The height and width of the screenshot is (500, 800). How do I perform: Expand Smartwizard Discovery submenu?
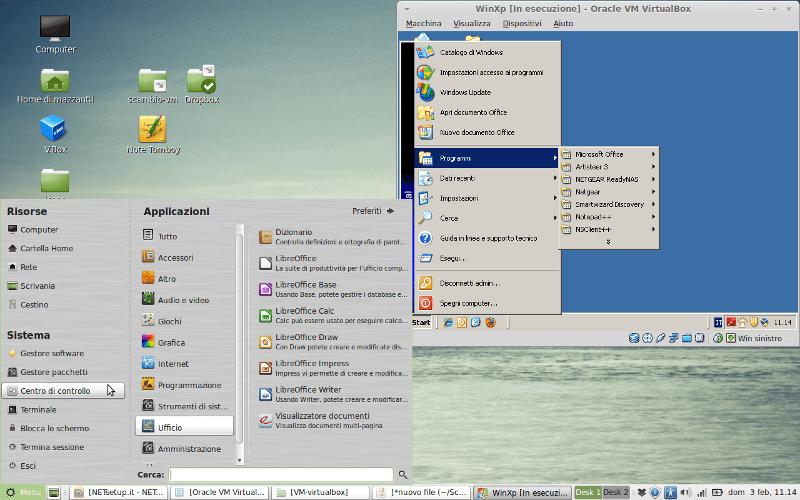tap(609, 204)
